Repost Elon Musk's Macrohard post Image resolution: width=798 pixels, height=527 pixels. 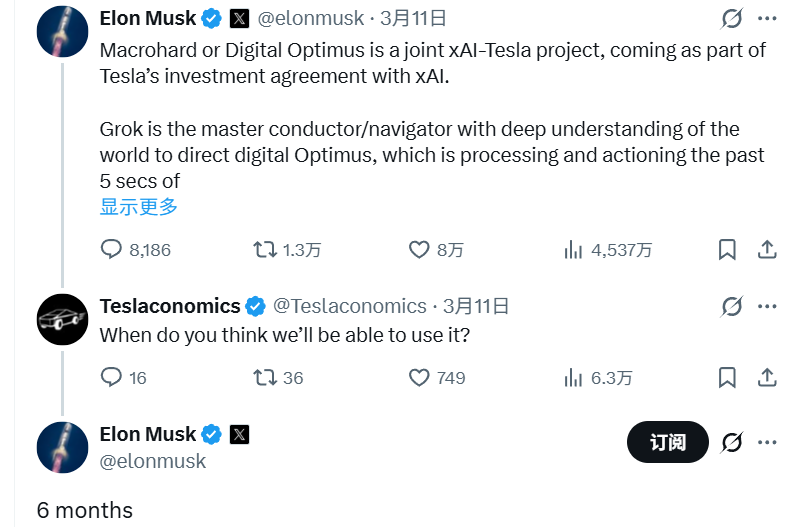(x=265, y=249)
